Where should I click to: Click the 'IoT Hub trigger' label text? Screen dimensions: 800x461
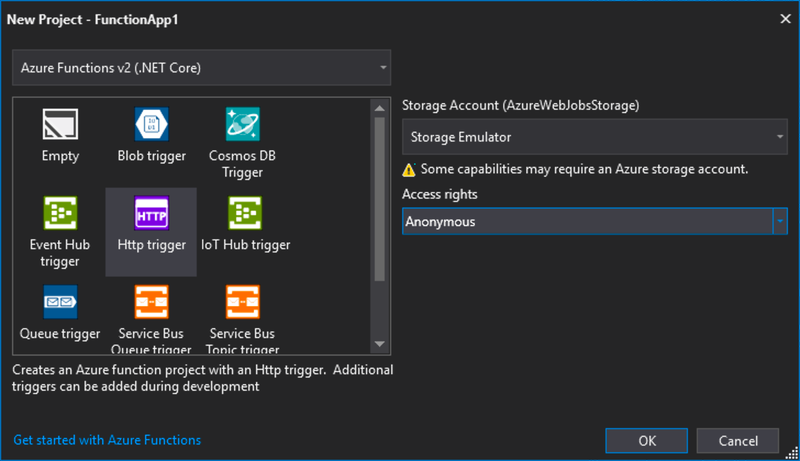tap(245, 245)
